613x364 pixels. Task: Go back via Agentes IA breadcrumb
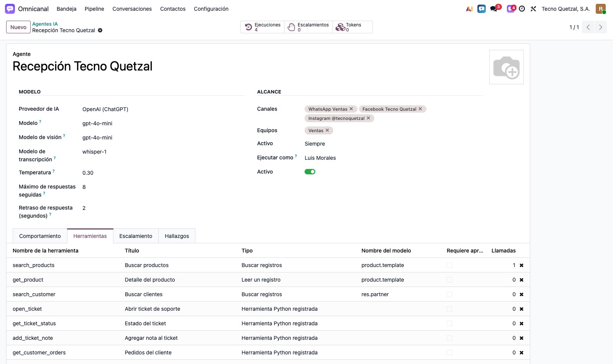point(45,24)
